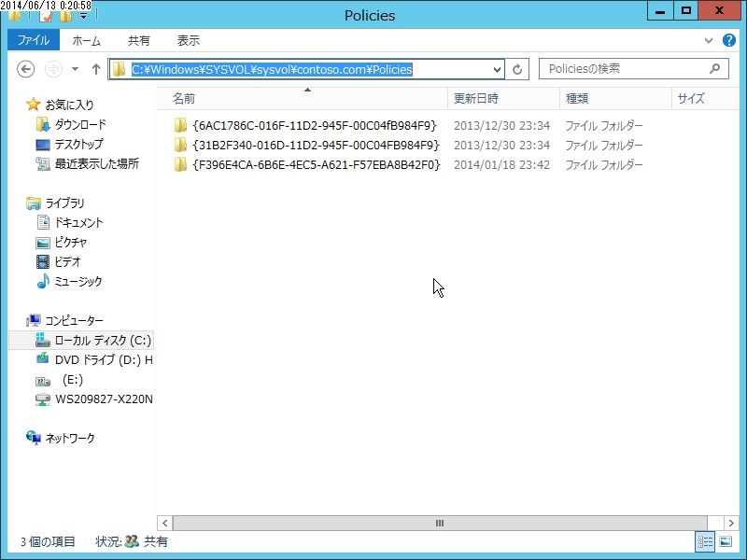Select the (E:) drive
Screen dimensions: 747x560
pyautogui.click(x=73, y=380)
